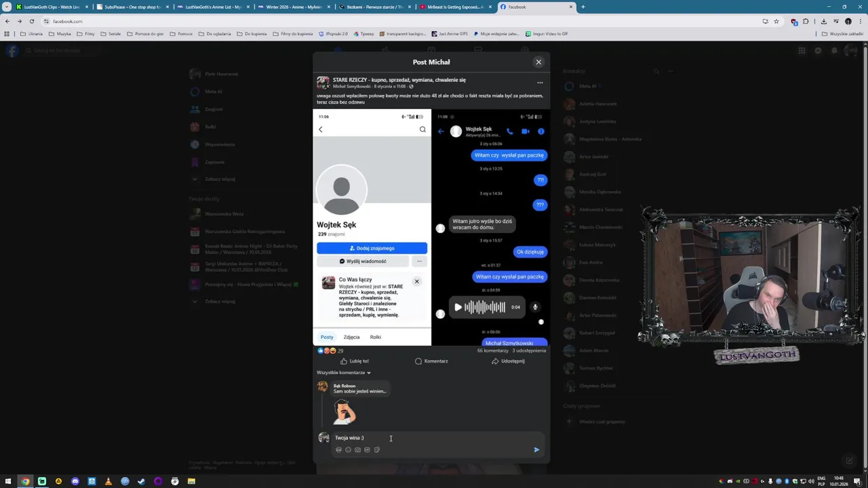Open a new browser tab
The width and height of the screenshot is (868, 488).
pyautogui.click(x=583, y=7)
